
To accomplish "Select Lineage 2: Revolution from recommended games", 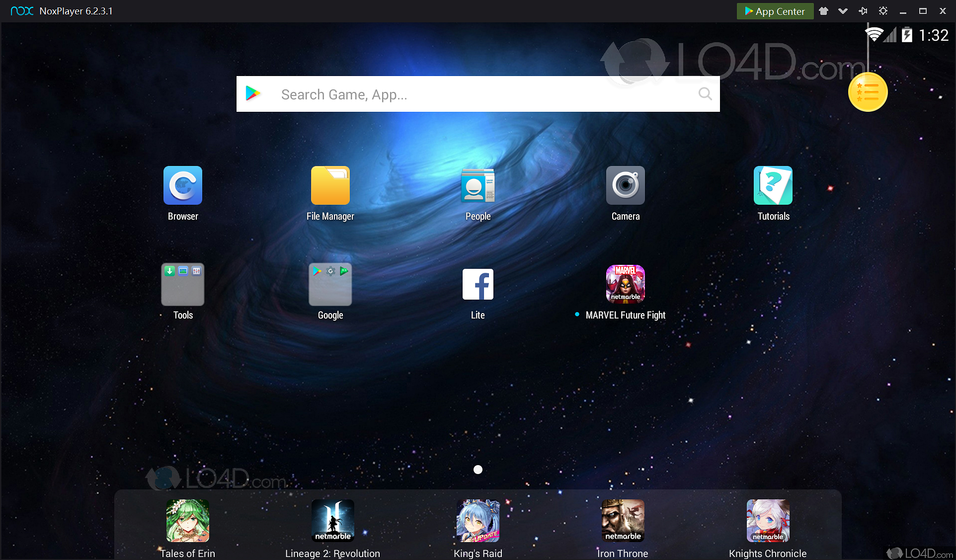I will click(x=332, y=521).
